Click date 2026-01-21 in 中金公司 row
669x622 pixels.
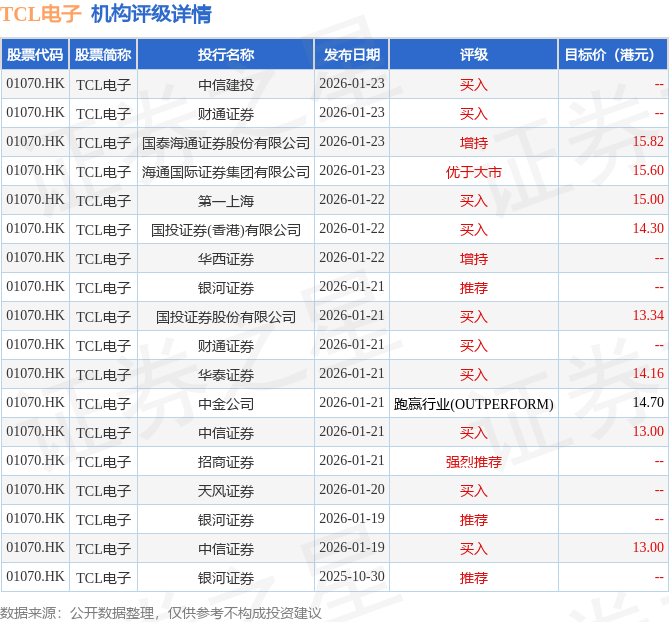[352, 402]
